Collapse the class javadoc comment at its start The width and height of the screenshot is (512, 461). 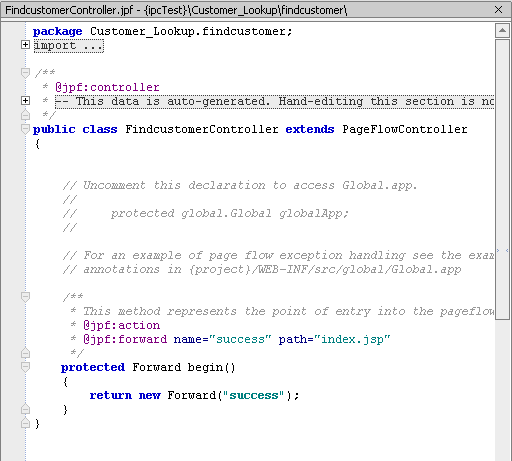click(25, 73)
